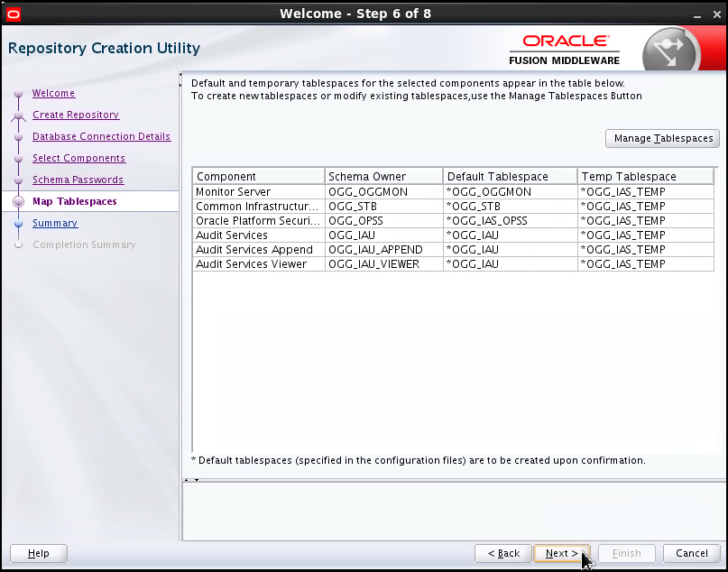Open the Create Repository step link

[x=76, y=115]
